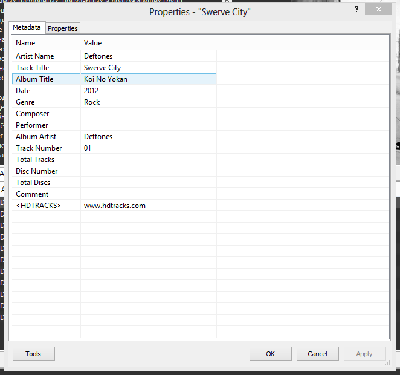The width and height of the screenshot is (400, 375).
Task: Click the Cancel button
Action: 317,354
